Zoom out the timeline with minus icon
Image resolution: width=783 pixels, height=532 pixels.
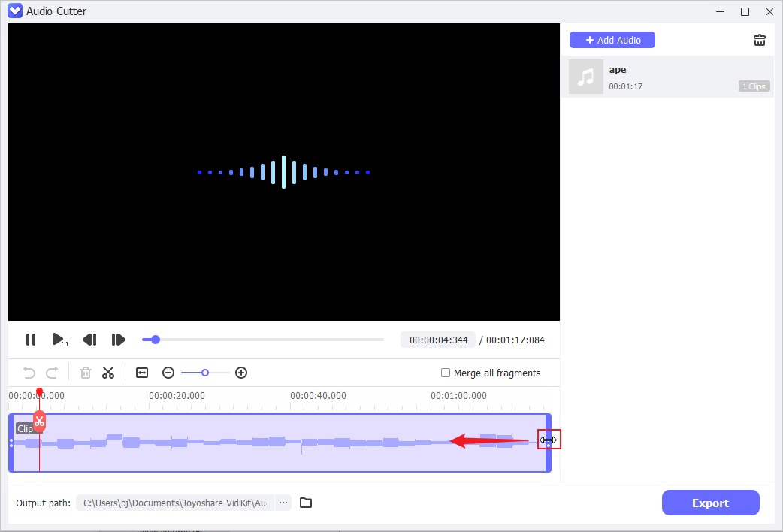tap(168, 373)
